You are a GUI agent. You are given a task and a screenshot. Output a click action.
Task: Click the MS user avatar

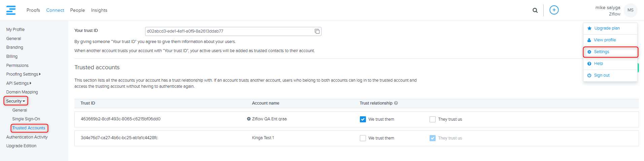point(630,10)
